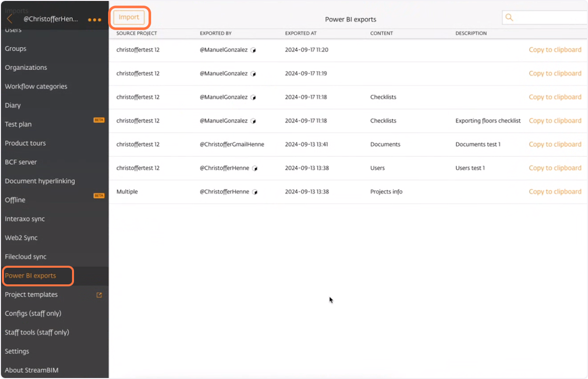Click the back arrow icon in sidebar header
The width and height of the screenshot is (588, 379).
10,19
